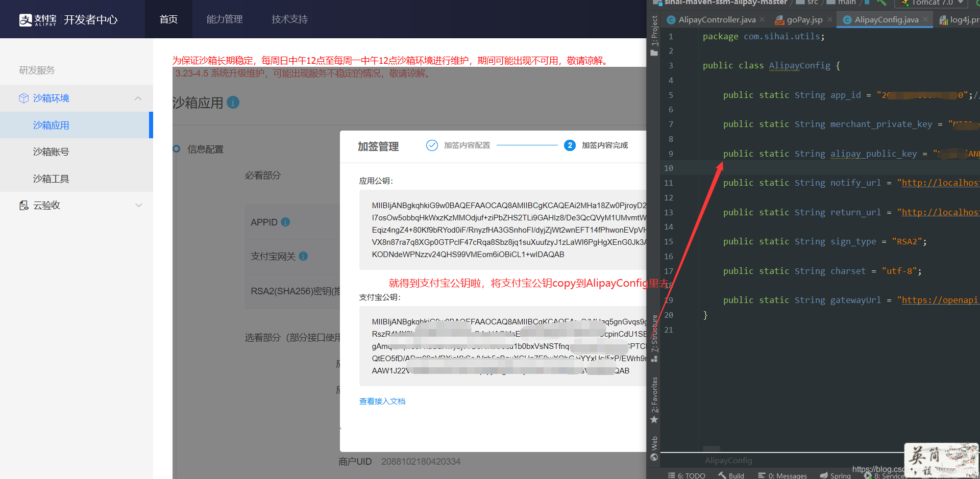Close the AlipayController.java tab
980x479 pixels.
762,19
